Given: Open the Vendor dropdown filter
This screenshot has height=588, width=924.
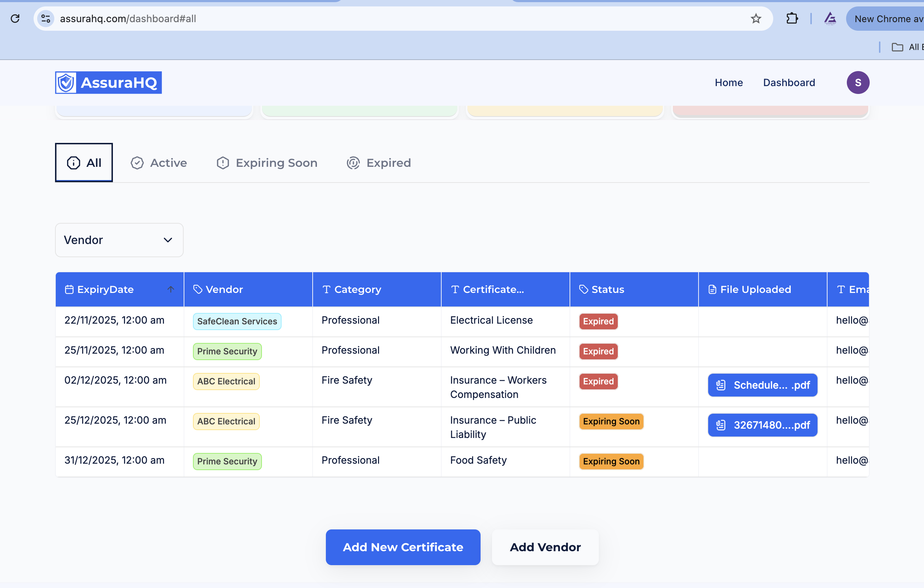Looking at the screenshot, I should tap(119, 240).
